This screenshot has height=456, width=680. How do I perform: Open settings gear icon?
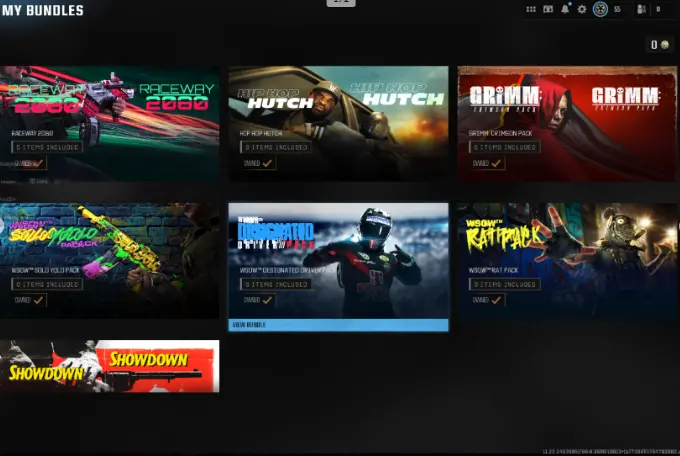point(582,9)
